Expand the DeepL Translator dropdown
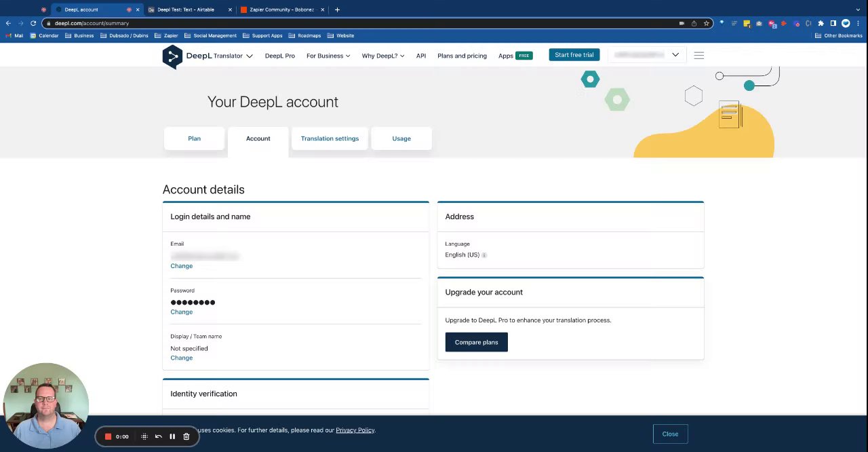 point(233,56)
